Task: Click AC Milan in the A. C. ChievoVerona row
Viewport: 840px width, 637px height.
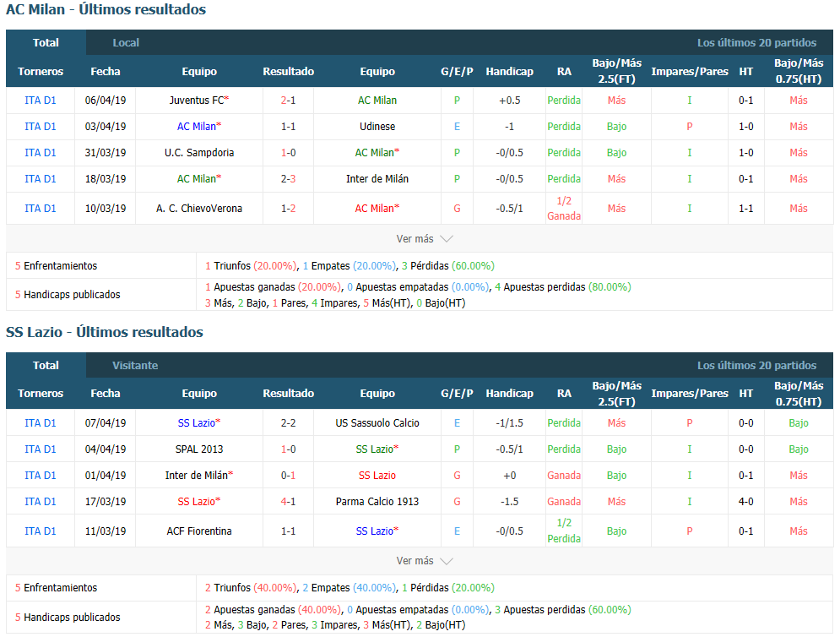Action: coord(375,209)
